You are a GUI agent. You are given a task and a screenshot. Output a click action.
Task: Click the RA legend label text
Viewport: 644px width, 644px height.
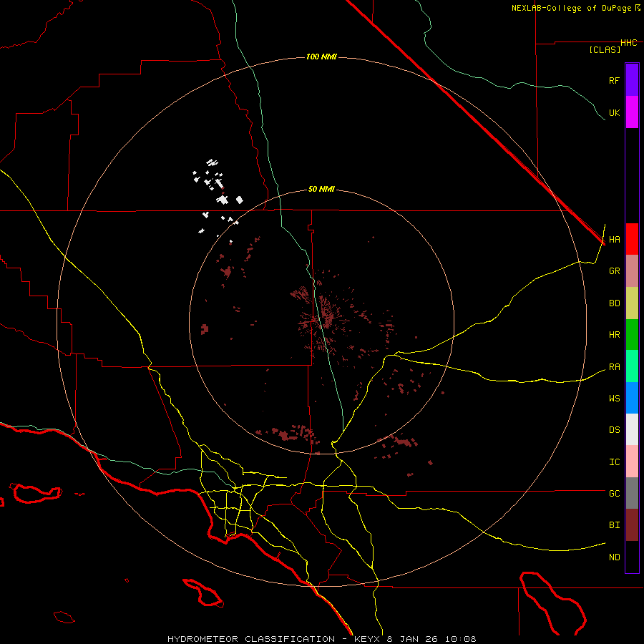click(614, 366)
